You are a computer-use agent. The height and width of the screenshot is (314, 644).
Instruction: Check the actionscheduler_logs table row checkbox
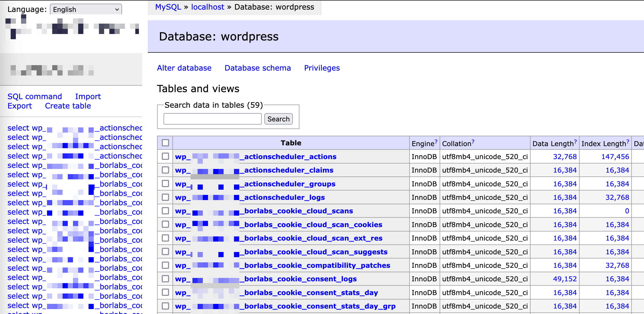(x=165, y=197)
